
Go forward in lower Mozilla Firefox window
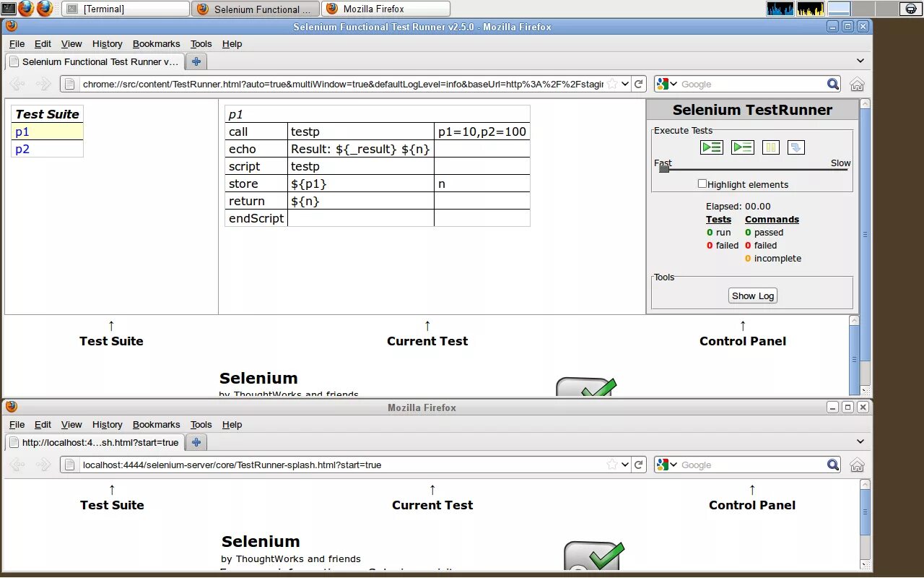[43, 465]
